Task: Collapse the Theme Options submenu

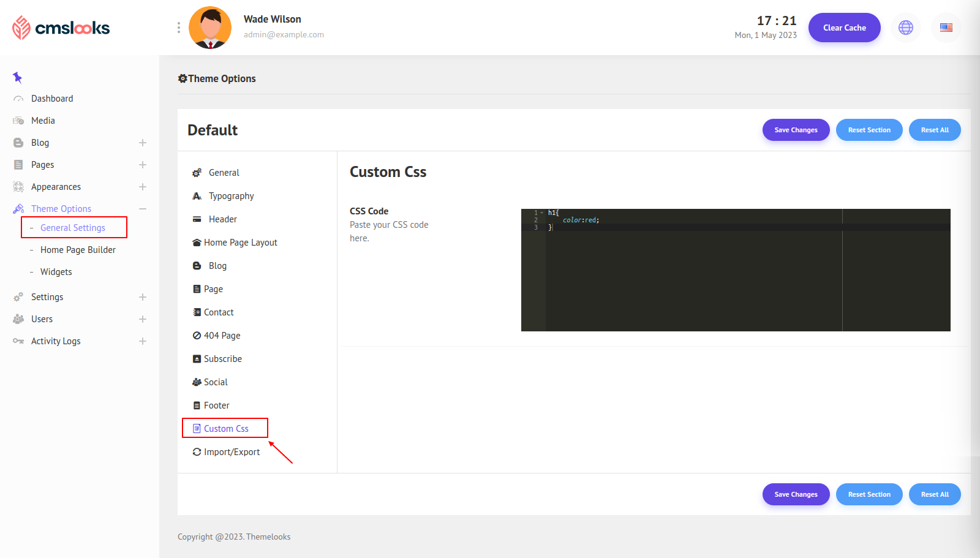Action: pos(143,209)
